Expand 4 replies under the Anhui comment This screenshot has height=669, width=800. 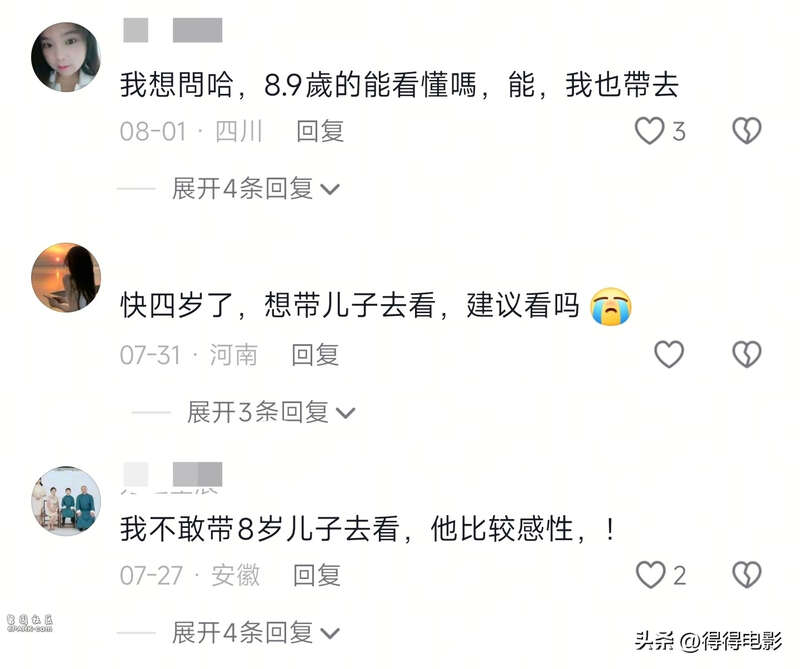coord(255,633)
